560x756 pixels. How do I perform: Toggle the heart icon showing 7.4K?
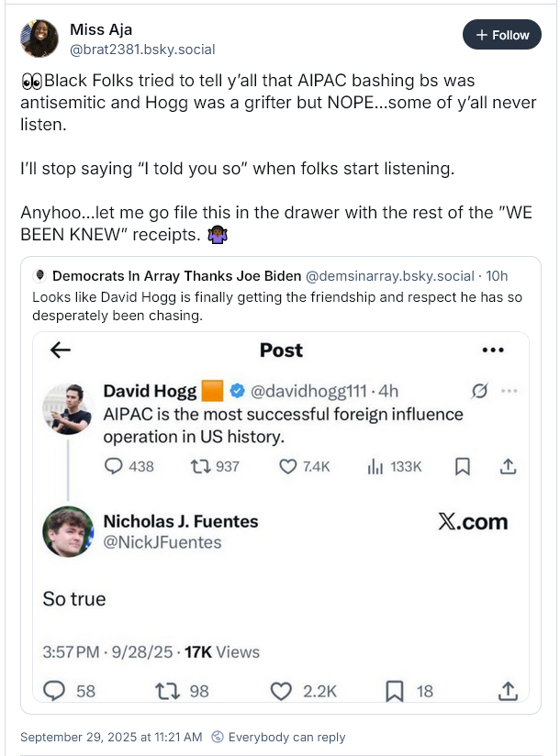287,466
